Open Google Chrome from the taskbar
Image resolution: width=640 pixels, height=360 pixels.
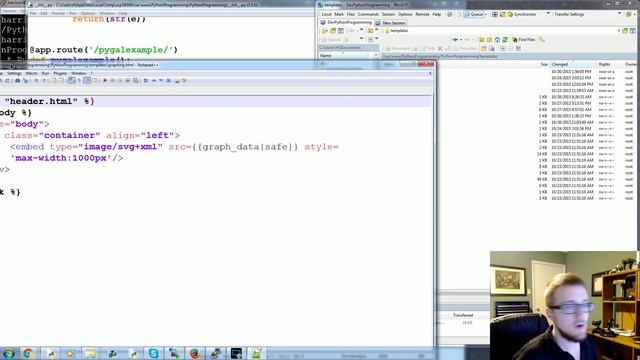[x=28, y=353]
